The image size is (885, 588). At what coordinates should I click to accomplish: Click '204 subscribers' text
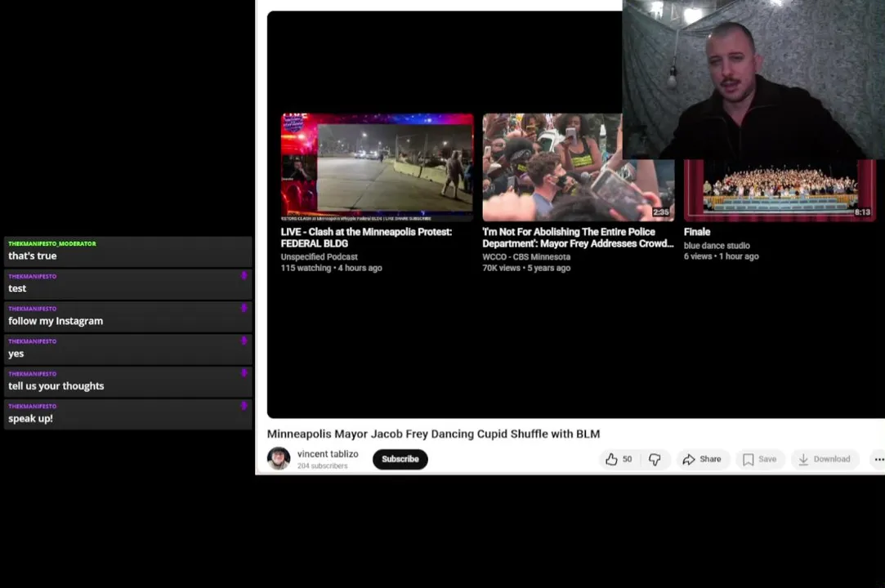(x=322, y=466)
